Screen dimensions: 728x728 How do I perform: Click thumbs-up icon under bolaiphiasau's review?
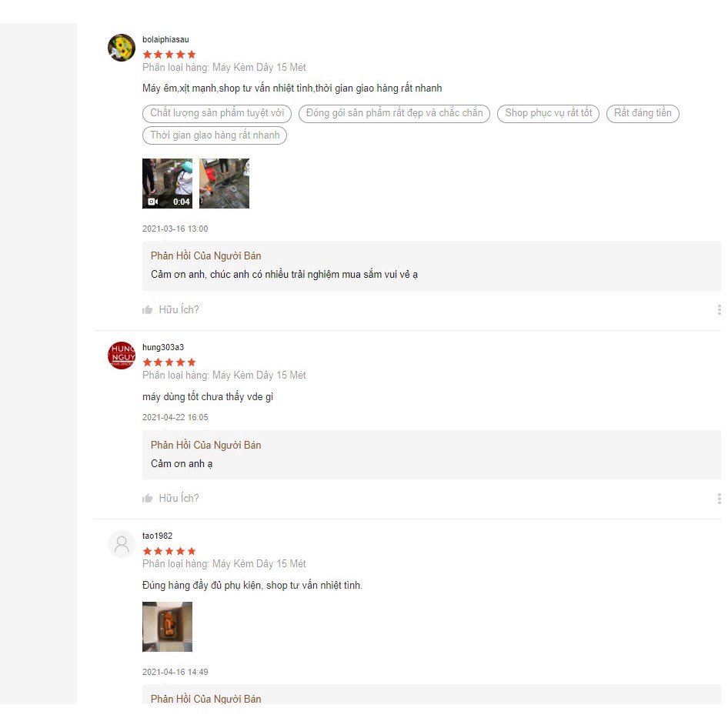coord(148,310)
